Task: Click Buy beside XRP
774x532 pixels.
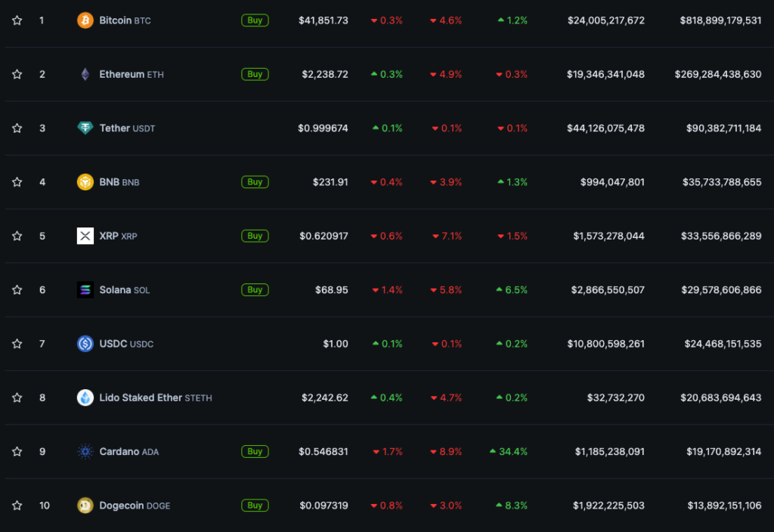Action: [x=255, y=236]
